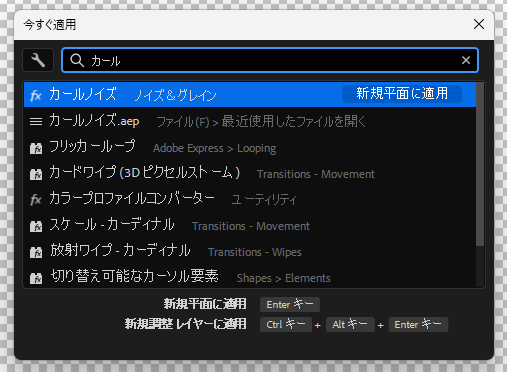
Task: Click preset icon of カードワイプ row
Action: click(36, 174)
